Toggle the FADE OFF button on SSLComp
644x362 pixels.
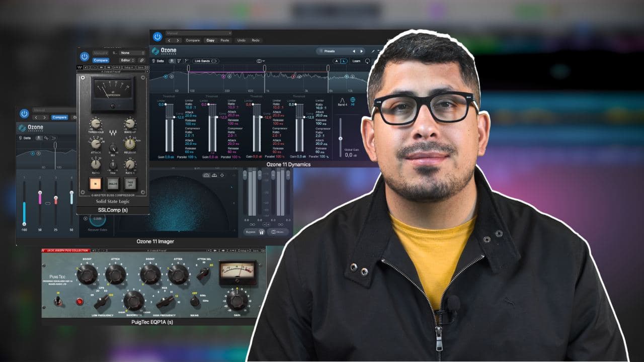130,184
